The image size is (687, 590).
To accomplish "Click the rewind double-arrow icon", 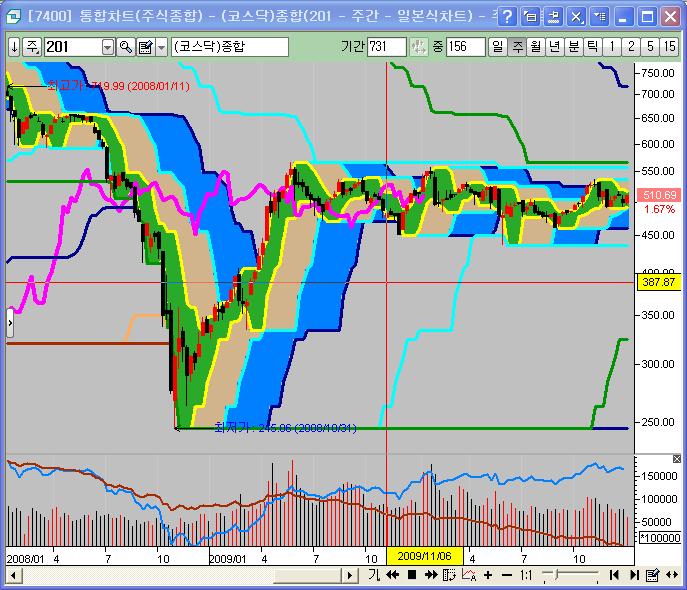I will [393, 575].
